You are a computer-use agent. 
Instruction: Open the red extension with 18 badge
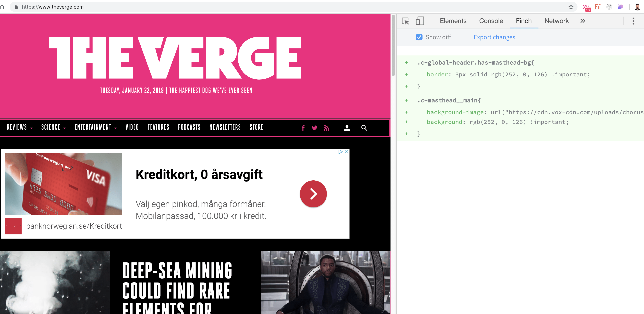(x=587, y=8)
